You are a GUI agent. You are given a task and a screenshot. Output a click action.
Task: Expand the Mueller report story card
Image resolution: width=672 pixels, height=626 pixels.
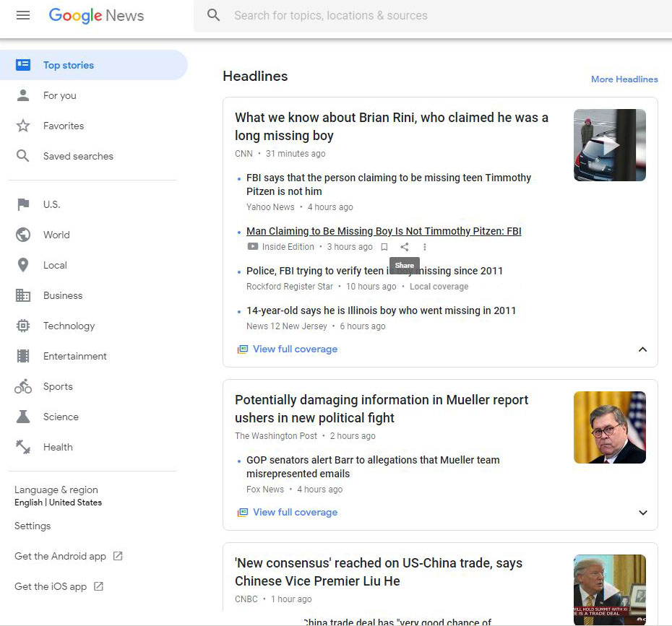click(x=643, y=513)
